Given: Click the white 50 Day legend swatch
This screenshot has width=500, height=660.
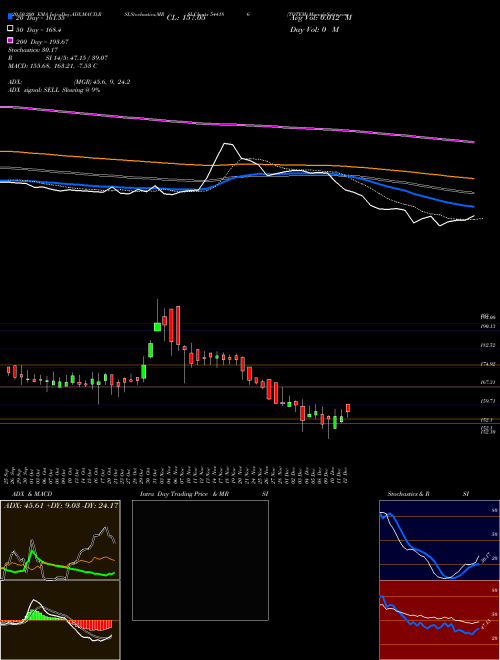Looking at the screenshot, I should pyautogui.click(x=10, y=29).
